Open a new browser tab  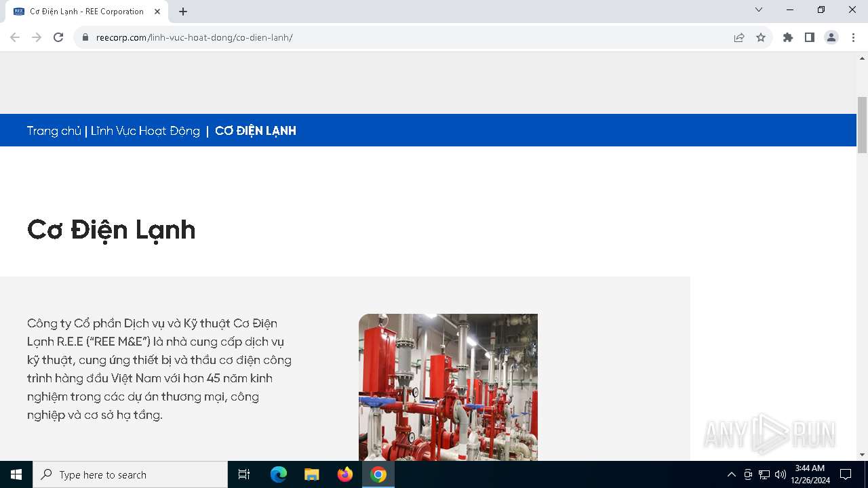pos(183,12)
